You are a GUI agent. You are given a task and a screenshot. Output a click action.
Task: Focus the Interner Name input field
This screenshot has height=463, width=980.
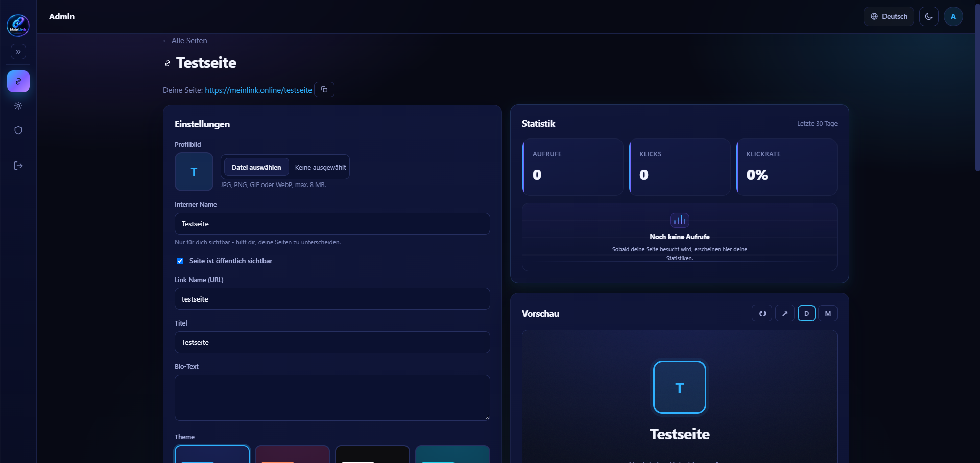[332, 224]
